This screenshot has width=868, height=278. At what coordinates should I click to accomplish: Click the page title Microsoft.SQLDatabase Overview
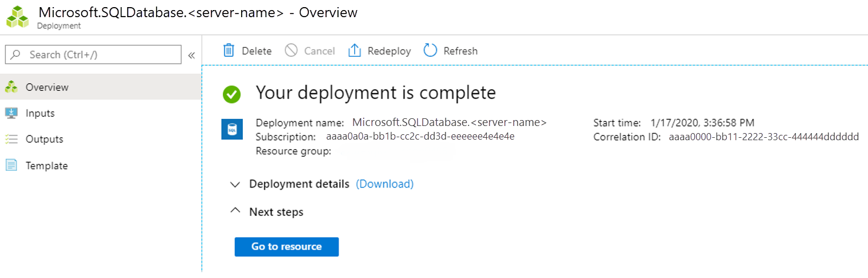click(x=198, y=12)
